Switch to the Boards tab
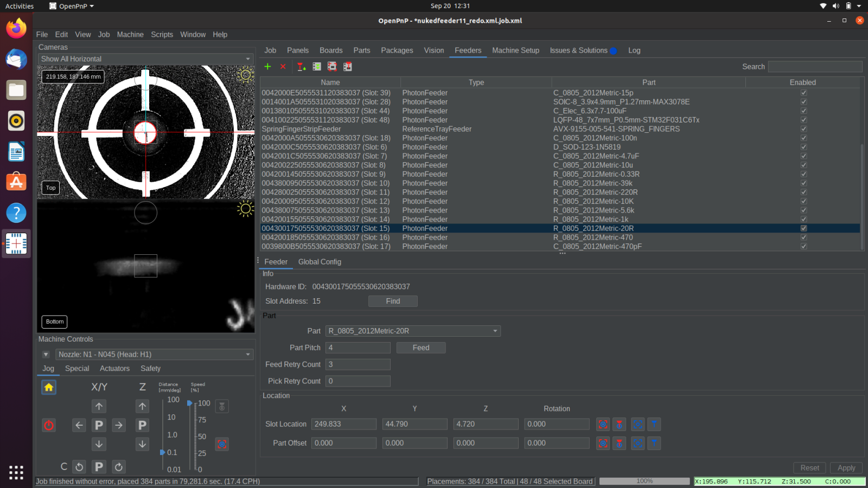Viewport: 868px width, 488px height. [331, 50]
